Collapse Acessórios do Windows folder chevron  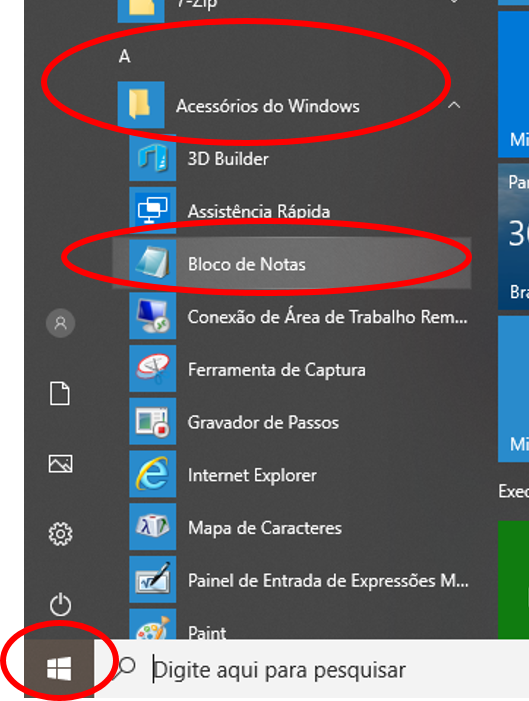click(x=454, y=106)
